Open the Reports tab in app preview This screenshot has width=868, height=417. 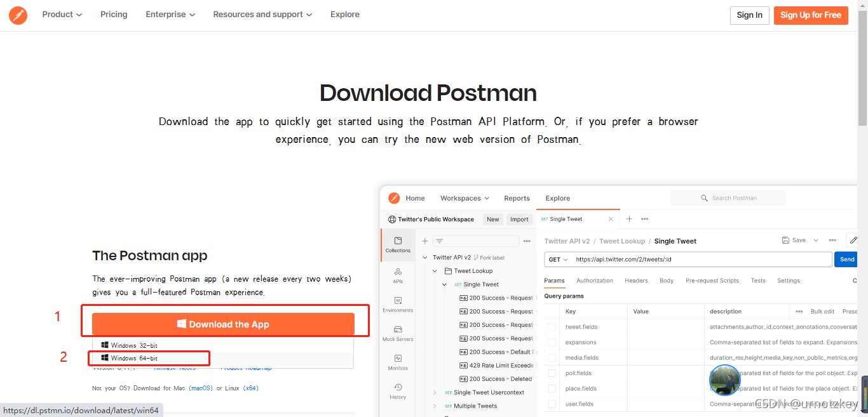tap(517, 198)
